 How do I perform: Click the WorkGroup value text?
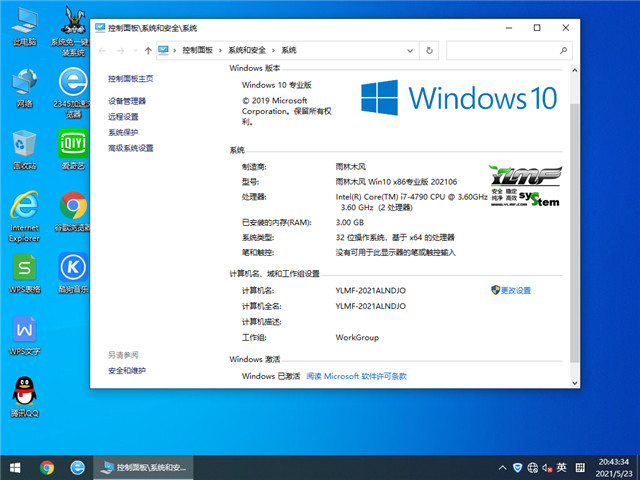357,338
